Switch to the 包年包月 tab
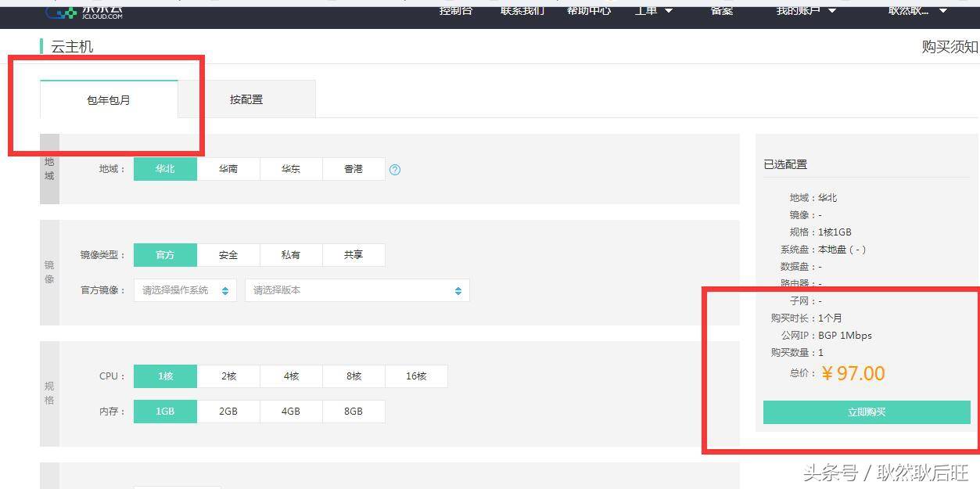980x489 pixels. (108, 99)
